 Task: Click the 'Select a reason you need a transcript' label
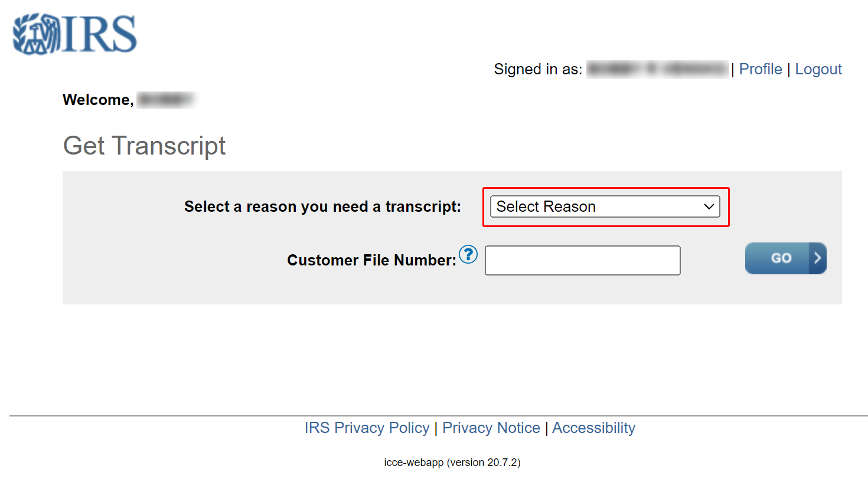click(322, 206)
